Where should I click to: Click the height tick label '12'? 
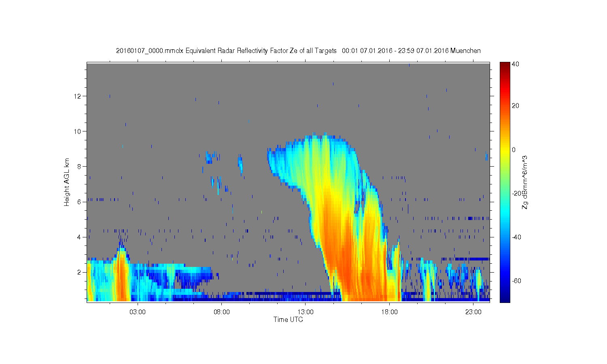point(78,96)
